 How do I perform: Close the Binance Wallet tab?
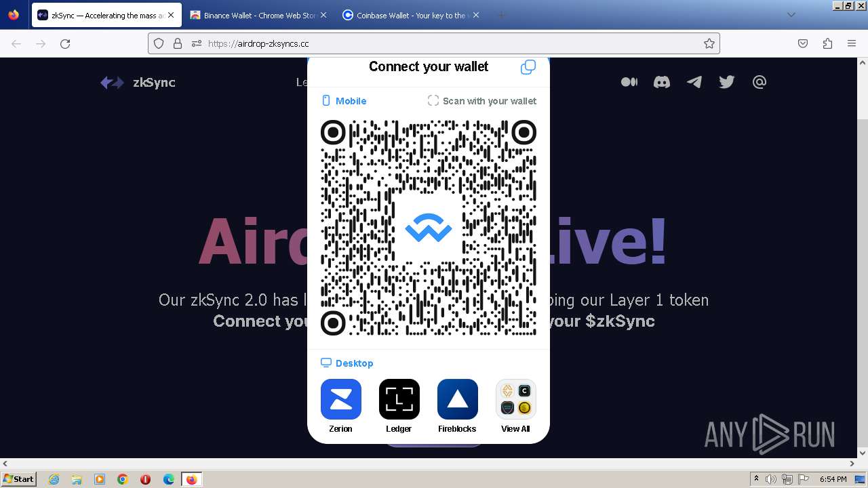click(323, 15)
